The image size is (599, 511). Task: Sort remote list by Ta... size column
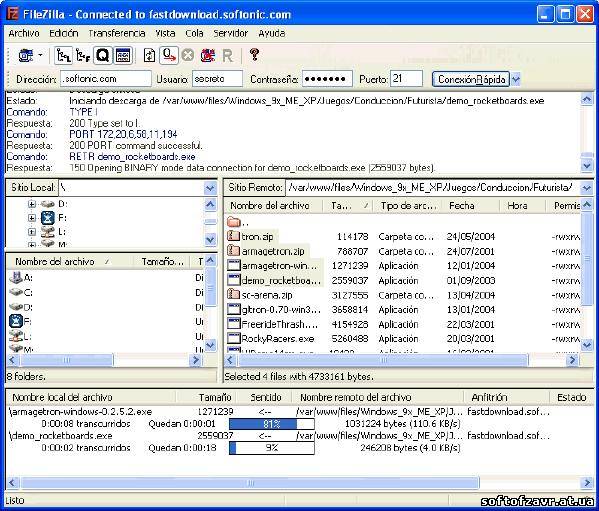348,205
